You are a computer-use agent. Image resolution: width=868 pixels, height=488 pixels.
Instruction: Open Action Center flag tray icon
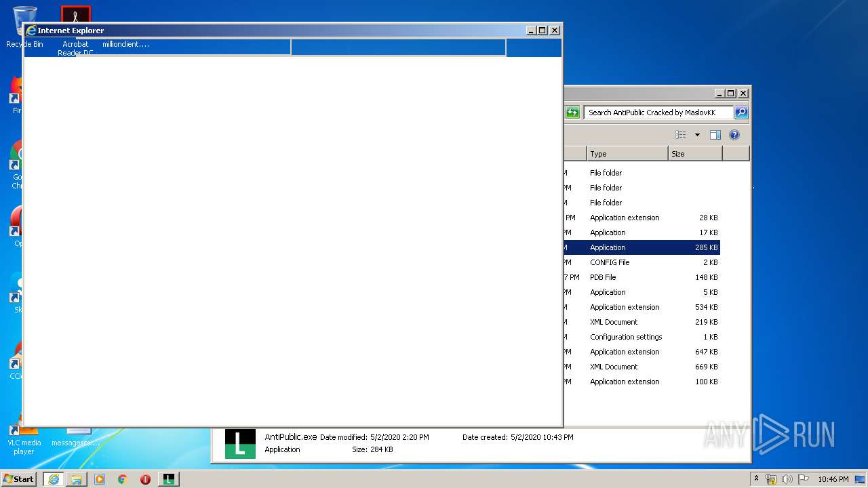804,479
